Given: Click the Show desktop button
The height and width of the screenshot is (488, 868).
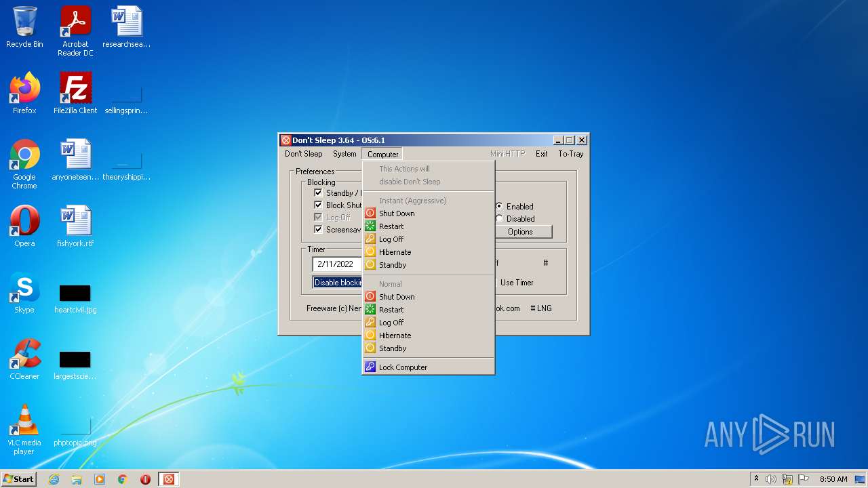Looking at the screenshot, I should click(861, 479).
